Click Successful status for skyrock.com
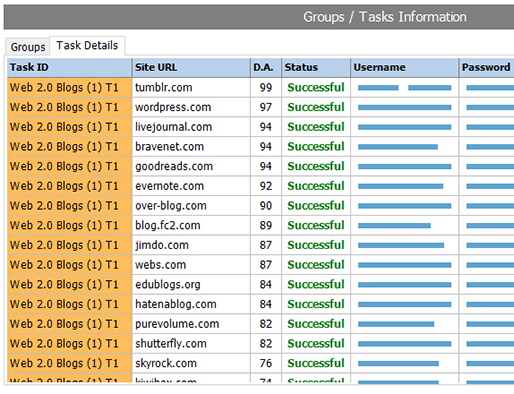514x394 pixels. [316, 363]
